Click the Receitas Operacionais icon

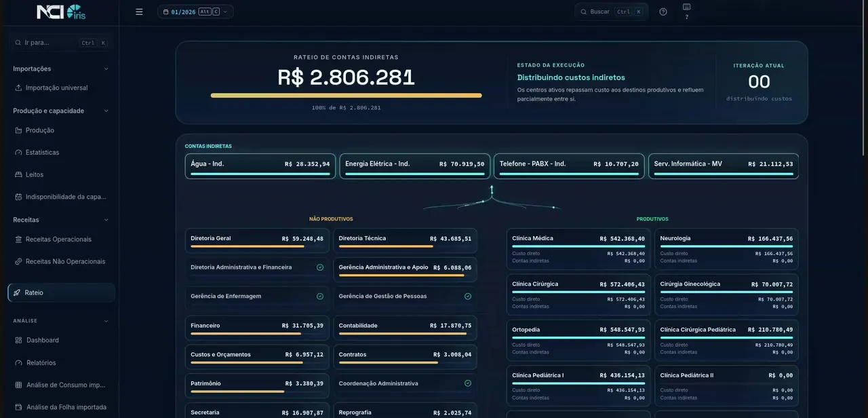18,240
